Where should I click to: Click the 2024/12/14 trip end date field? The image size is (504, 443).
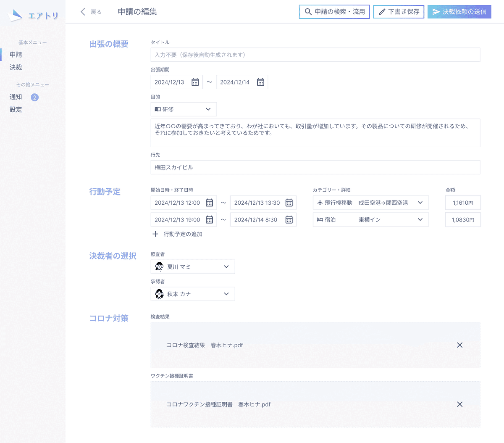[x=242, y=82]
